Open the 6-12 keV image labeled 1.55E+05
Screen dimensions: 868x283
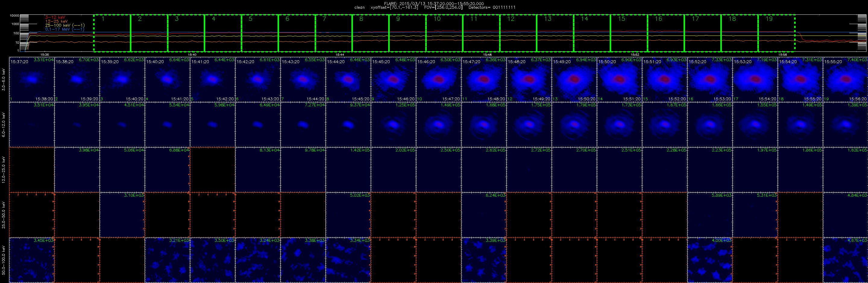click(755, 125)
